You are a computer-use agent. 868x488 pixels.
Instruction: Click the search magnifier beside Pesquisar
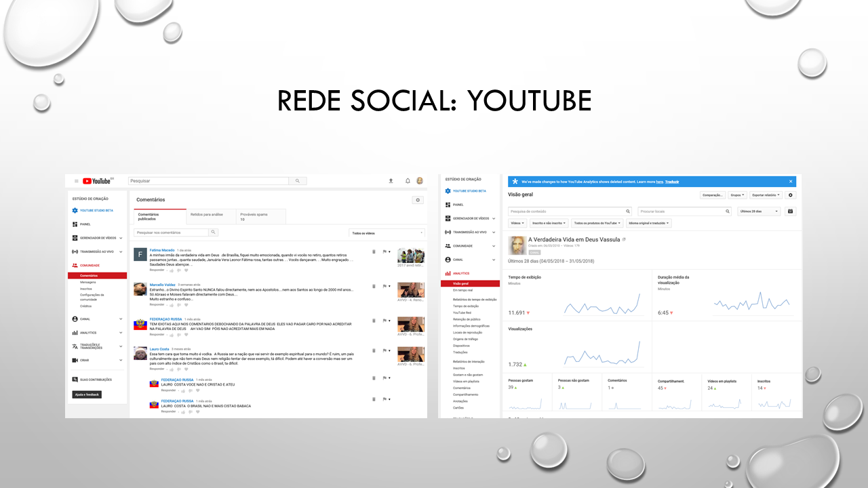[298, 181]
